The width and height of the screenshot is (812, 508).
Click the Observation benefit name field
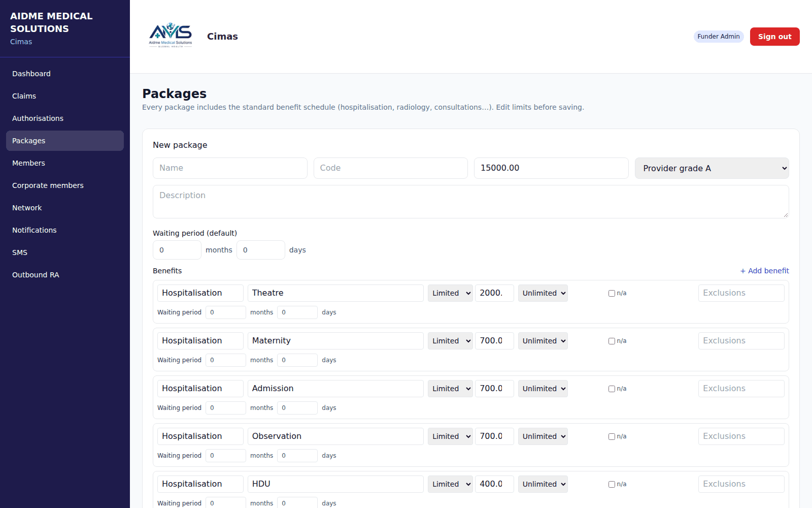coord(335,436)
